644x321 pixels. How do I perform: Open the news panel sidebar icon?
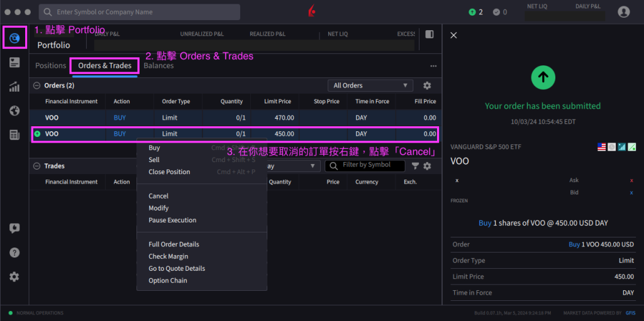14,62
